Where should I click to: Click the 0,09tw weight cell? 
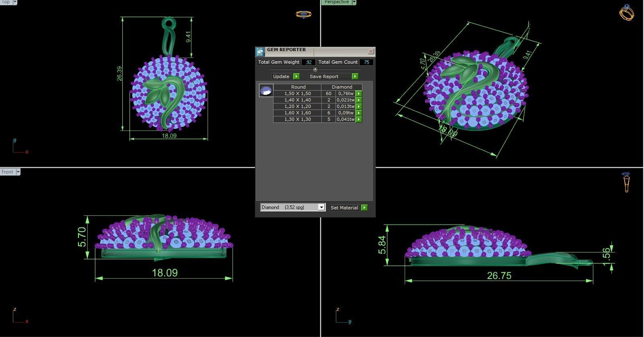point(346,113)
